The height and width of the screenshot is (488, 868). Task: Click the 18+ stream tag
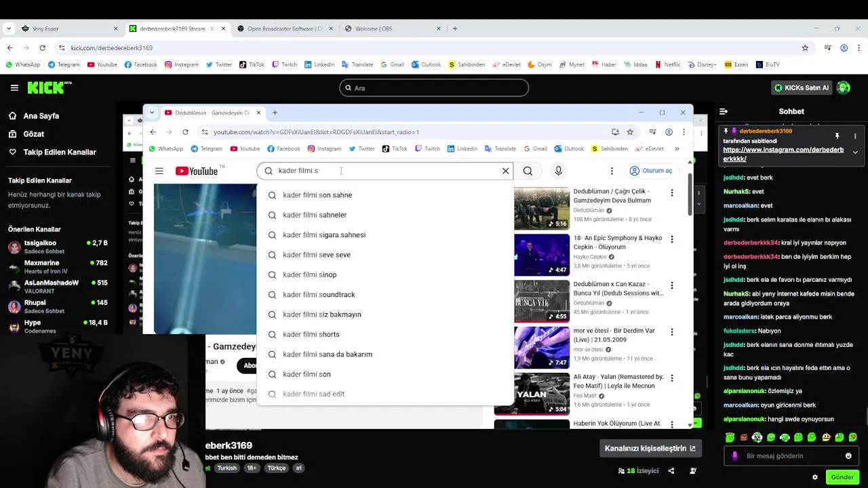tap(252, 468)
